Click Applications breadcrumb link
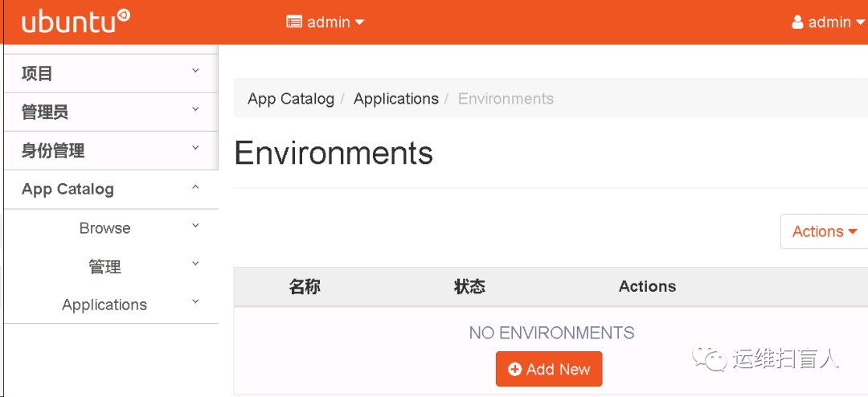This screenshot has height=397, width=868. tap(396, 99)
